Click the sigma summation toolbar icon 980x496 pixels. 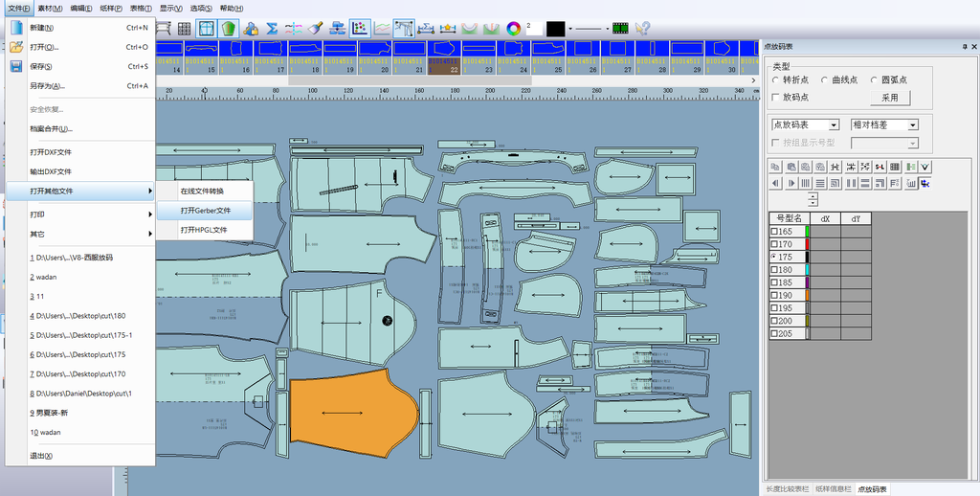tap(272, 28)
